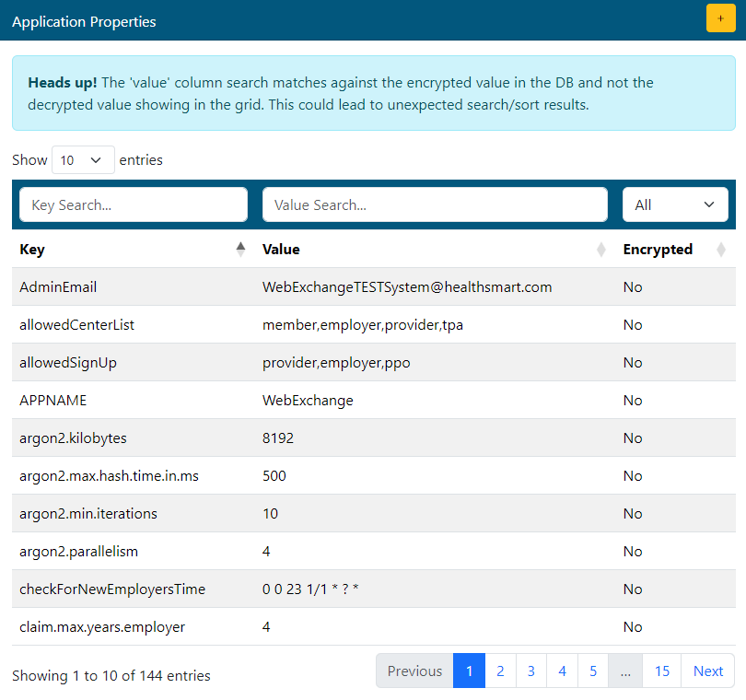Jump to last page 15
Screen dimensions: 746x700
pos(661,671)
